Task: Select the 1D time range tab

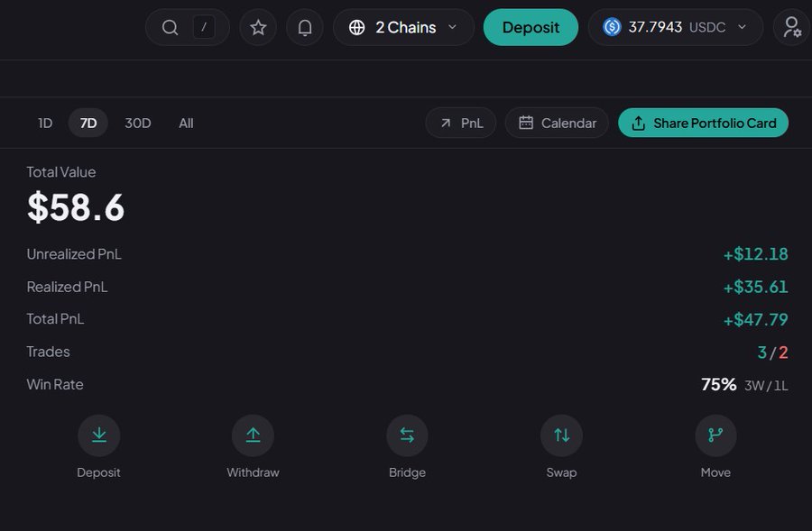Action: click(45, 124)
